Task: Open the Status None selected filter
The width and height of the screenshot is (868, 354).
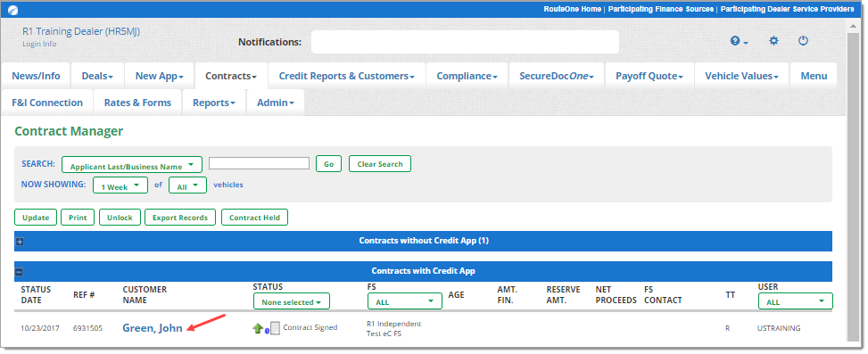Action: click(292, 301)
